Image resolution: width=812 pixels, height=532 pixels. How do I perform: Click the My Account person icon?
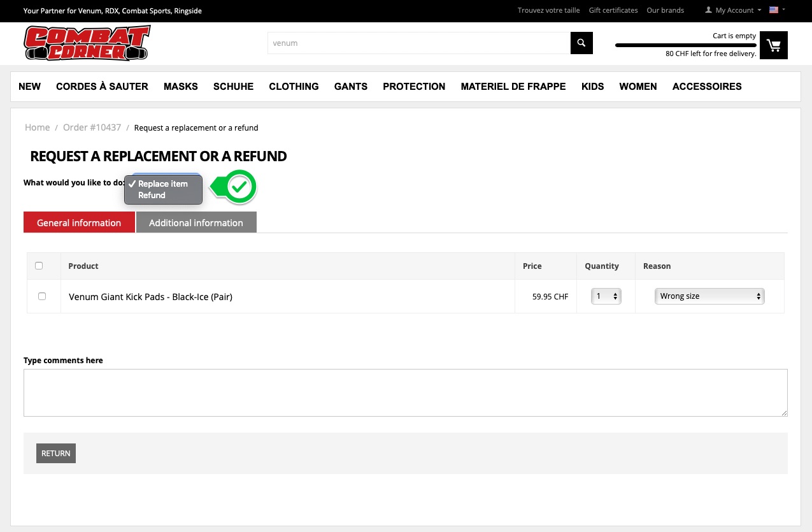(708, 10)
